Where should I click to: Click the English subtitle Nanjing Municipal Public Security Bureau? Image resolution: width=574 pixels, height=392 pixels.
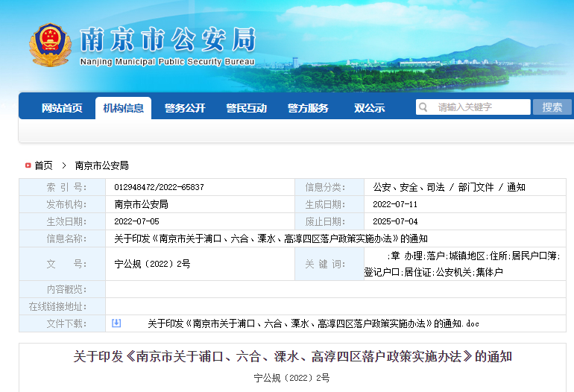tap(167, 62)
